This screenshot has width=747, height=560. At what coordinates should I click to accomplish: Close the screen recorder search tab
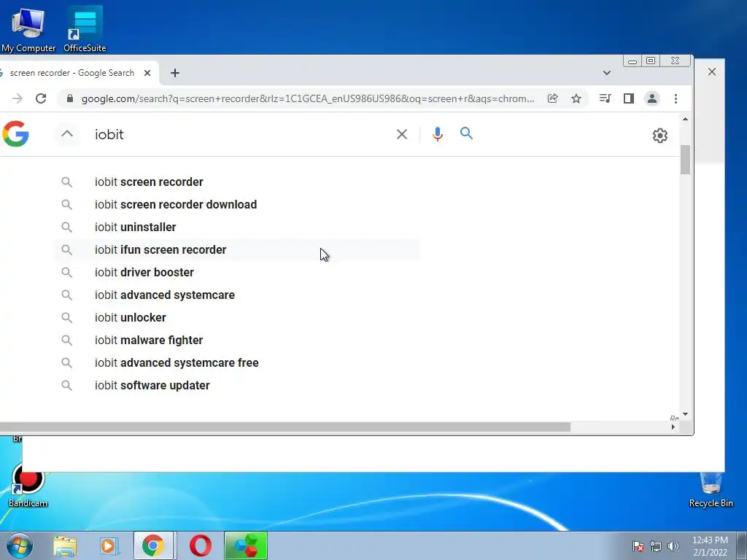pyautogui.click(x=147, y=73)
